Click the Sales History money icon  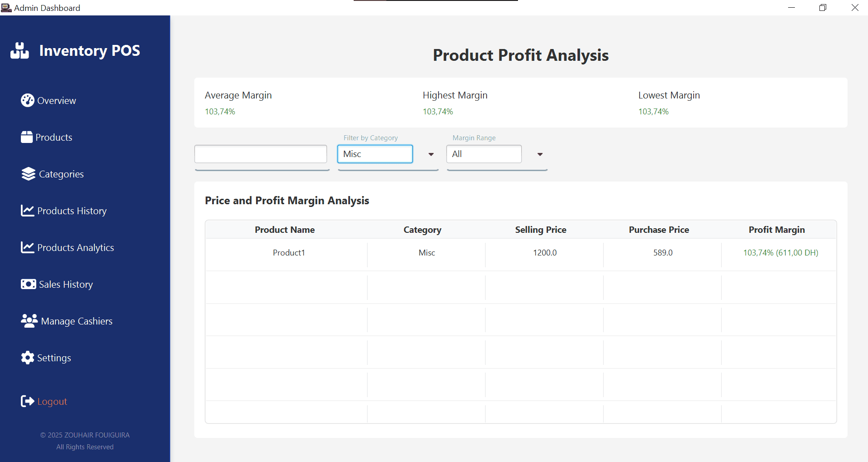(28, 284)
